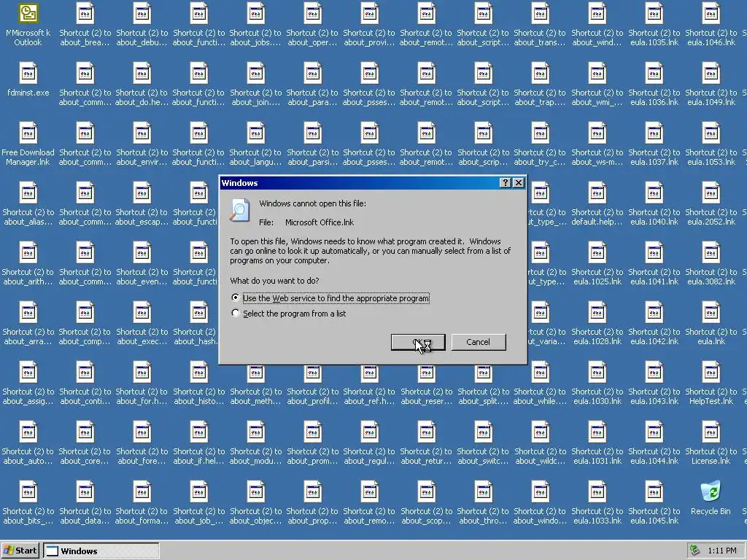Select the eula.1031.lnk shortcut icon
The height and width of the screenshot is (560, 747).
pyautogui.click(x=597, y=432)
